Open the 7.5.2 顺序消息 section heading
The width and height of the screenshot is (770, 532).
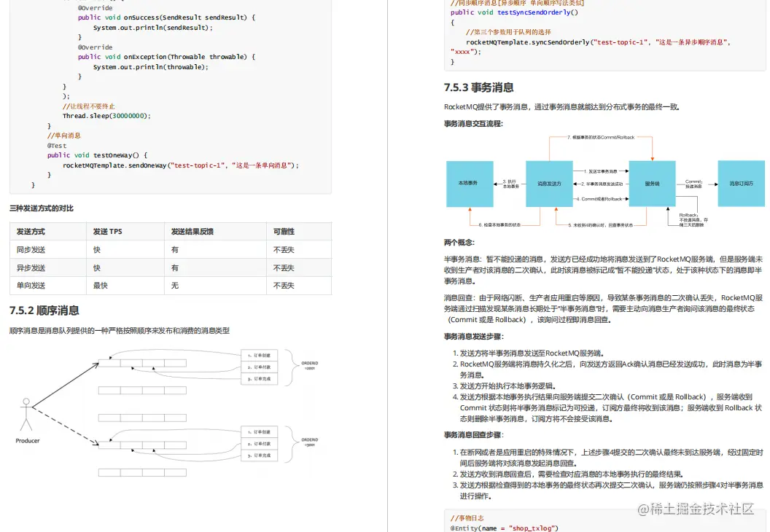click(x=46, y=310)
